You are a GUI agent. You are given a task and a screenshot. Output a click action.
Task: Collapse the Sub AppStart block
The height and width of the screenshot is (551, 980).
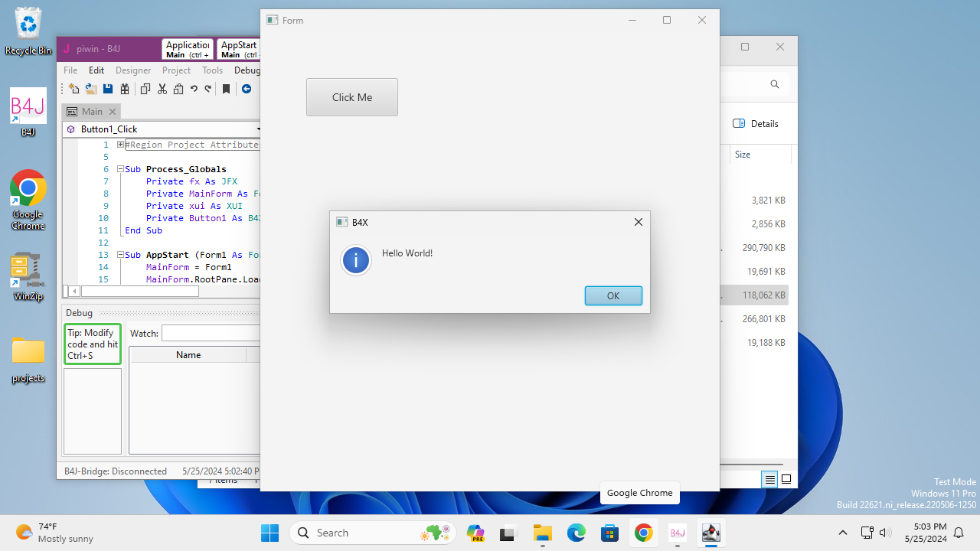tap(120, 255)
